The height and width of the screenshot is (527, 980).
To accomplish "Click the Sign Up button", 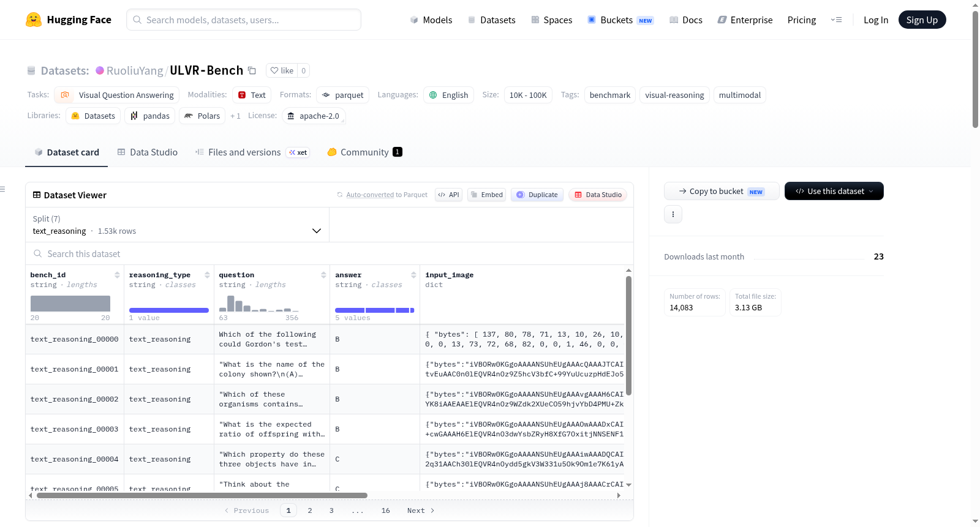I will (922, 20).
